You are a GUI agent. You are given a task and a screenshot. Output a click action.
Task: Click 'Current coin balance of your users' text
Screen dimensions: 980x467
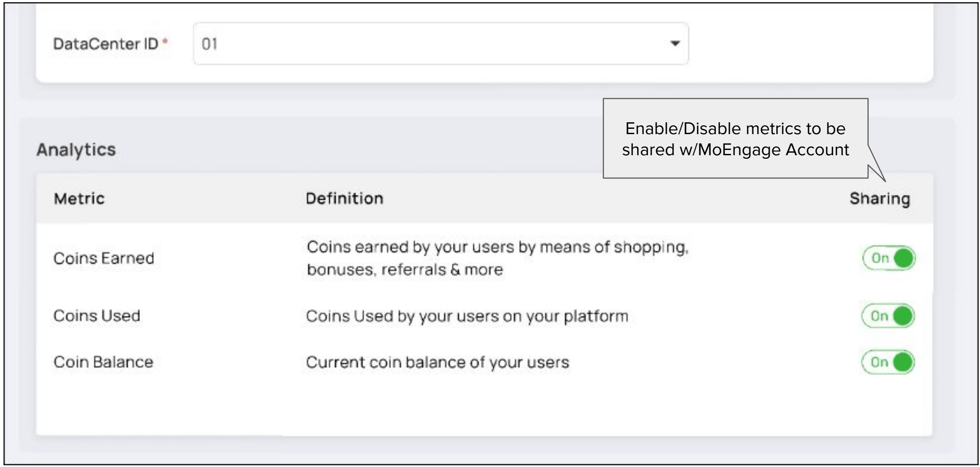tap(438, 362)
